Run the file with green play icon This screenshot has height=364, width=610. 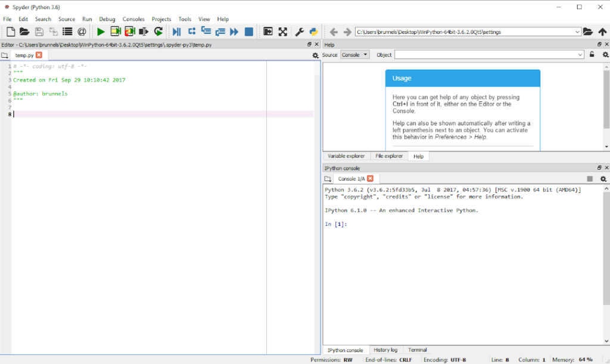(x=101, y=32)
